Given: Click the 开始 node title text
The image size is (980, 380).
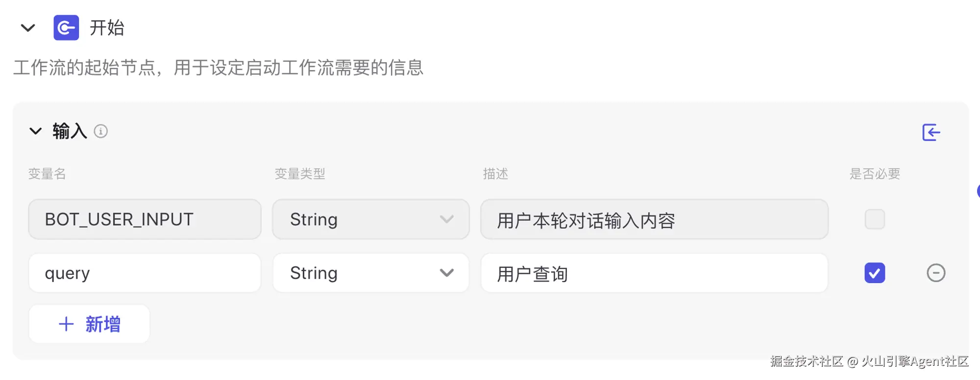Looking at the screenshot, I should pos(107,28).
